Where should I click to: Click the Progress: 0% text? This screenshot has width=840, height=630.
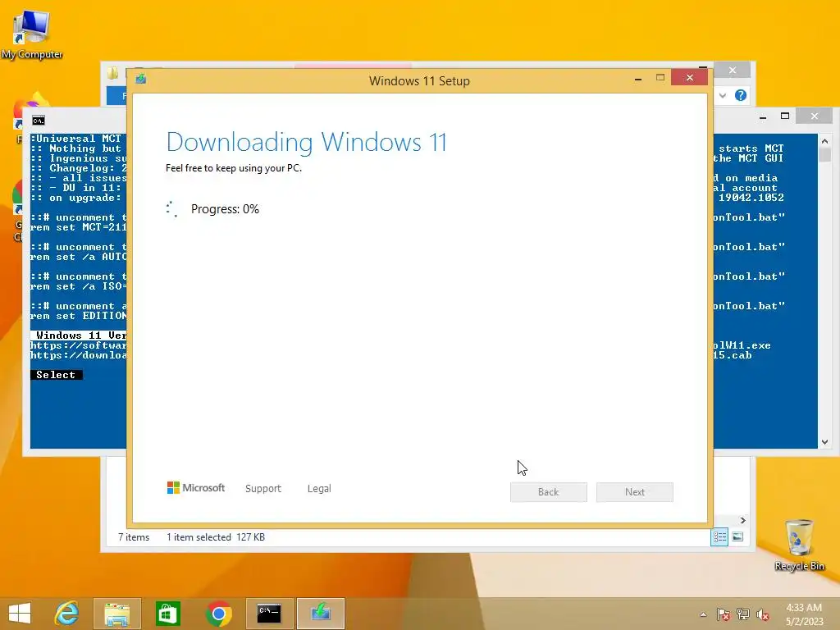coord(225,209)
